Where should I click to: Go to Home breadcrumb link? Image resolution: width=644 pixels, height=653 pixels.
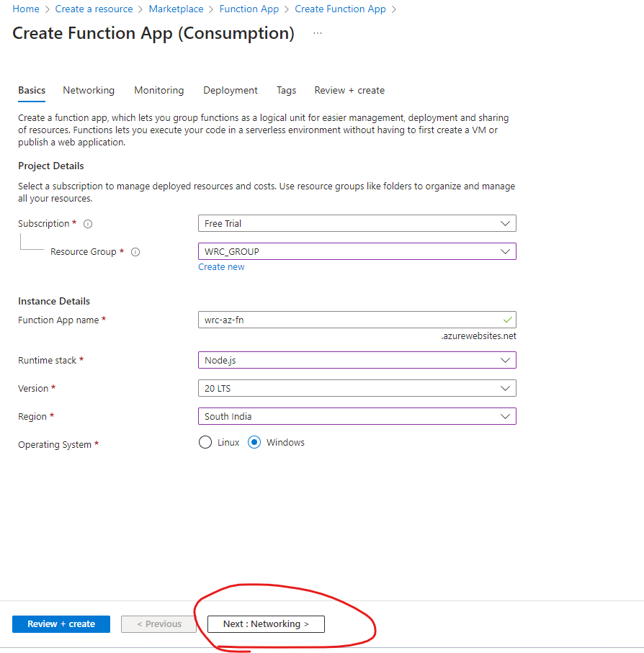click(26, 9)
